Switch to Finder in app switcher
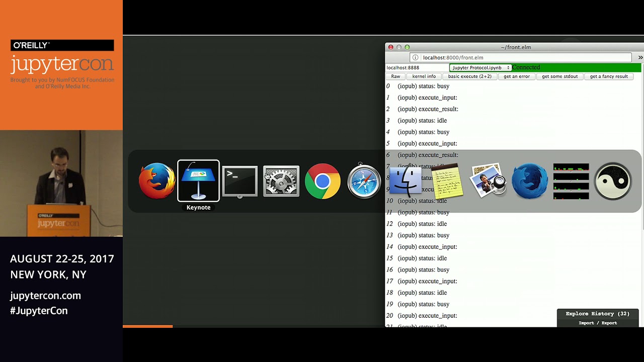This screenshot has width=644, height=362. coord(405,181)
